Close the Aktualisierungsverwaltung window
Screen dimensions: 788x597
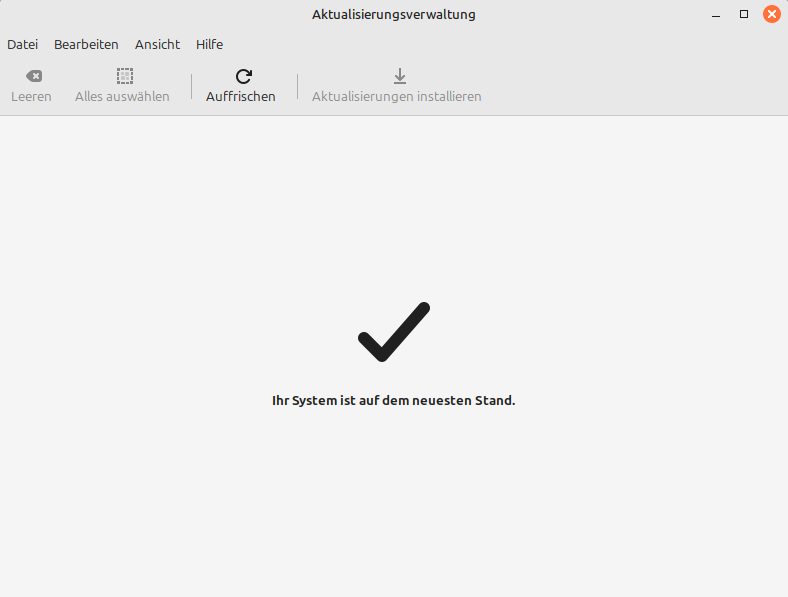tap(771, 15)
